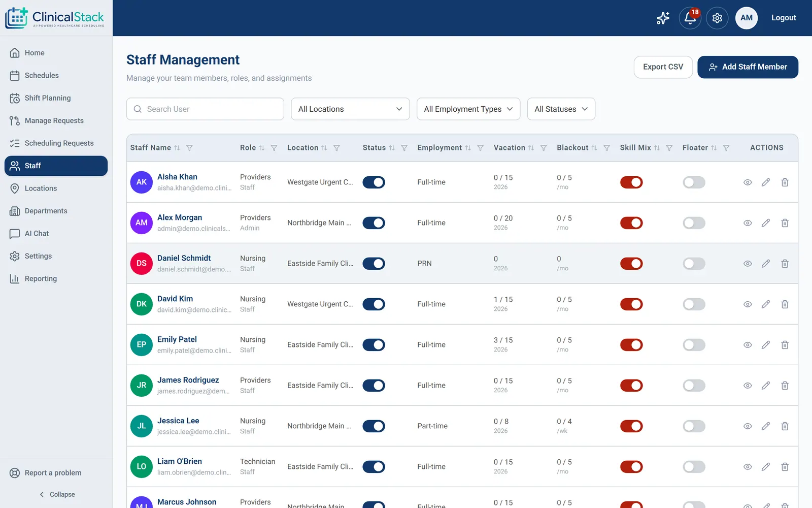
Task: Click the Export CSV button
Action: pyautogui.click(x=663, y=67)
